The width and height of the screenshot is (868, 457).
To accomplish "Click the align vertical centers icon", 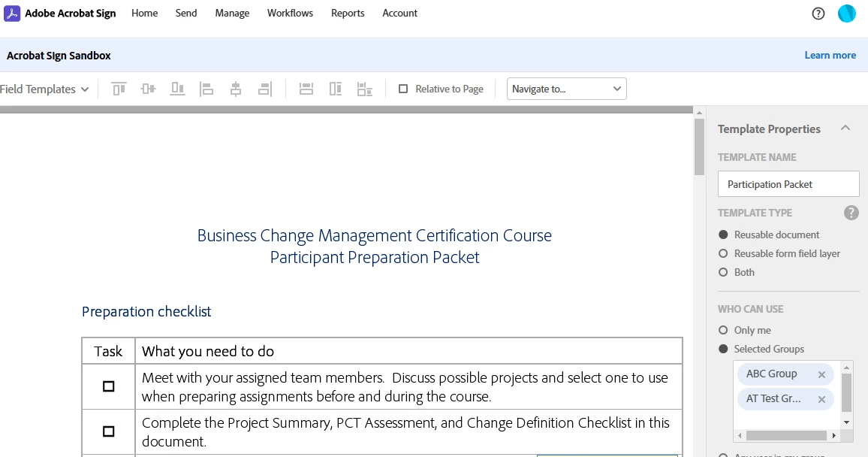I will tap(148, 89).
